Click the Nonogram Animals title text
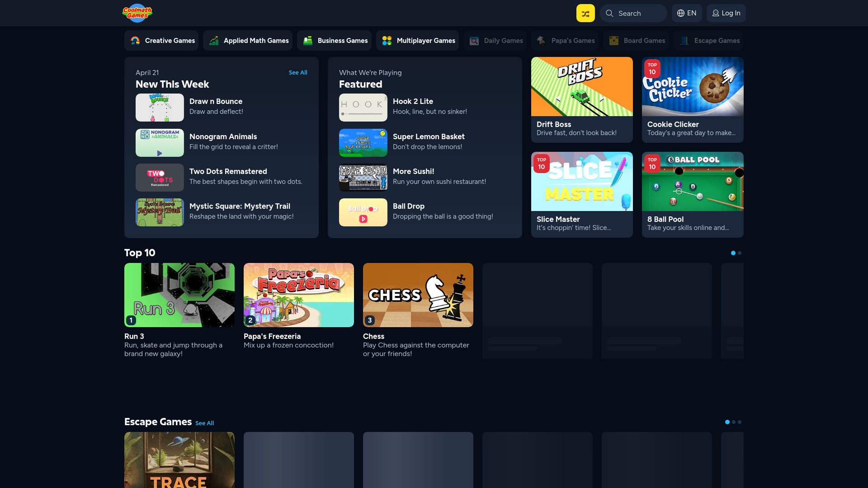This screenshot has height=488, width=868. pyautogui.click(x=223, y=136)
